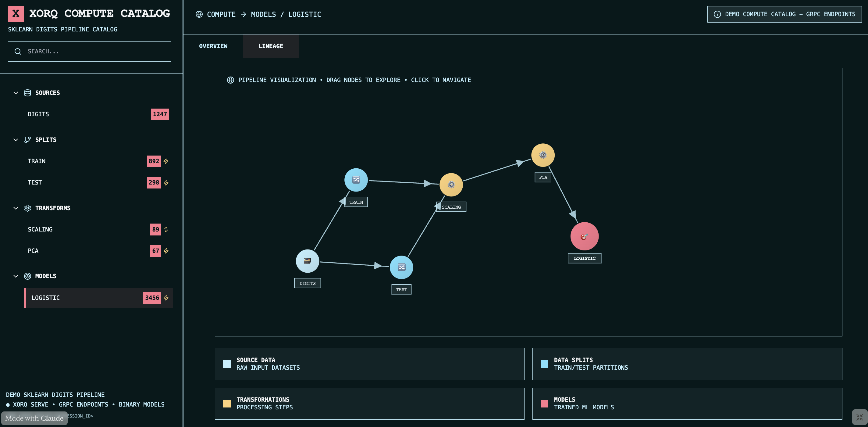Click the 89 badge on SCALING
This screenshot has width=868, height=427.
coord(156,230)
